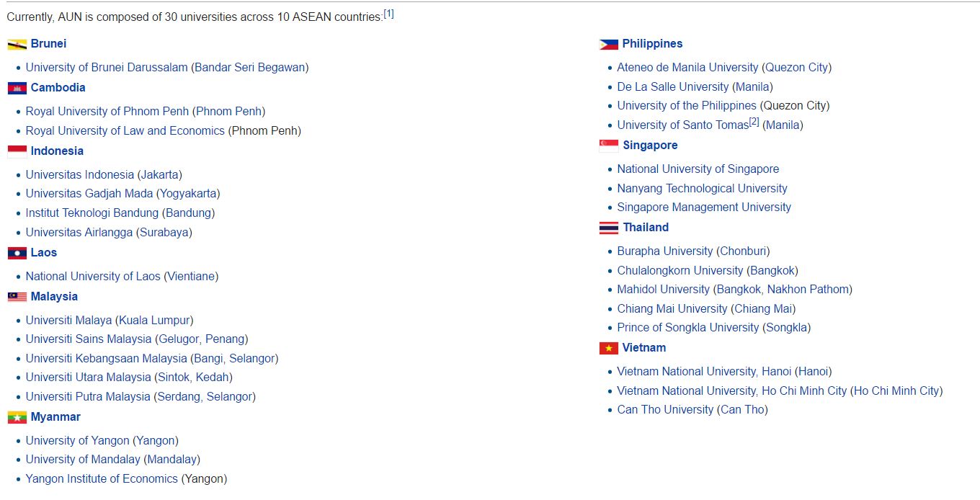Follow the Kuala Lumpur link
The height and width of the screenshot is (500, 980).
pos(154,321)
